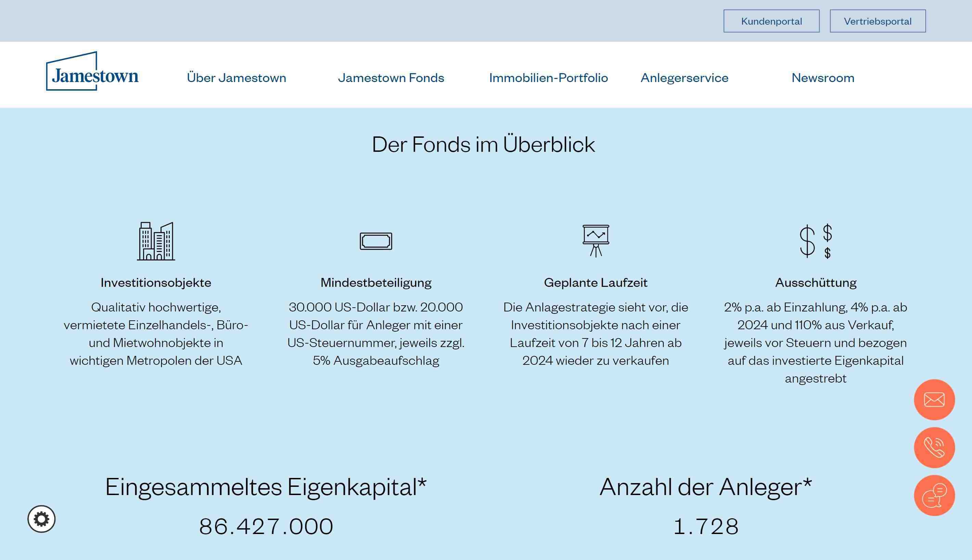
Task: Click the 86.427.000 equity figure
Action: coord(266,526)
